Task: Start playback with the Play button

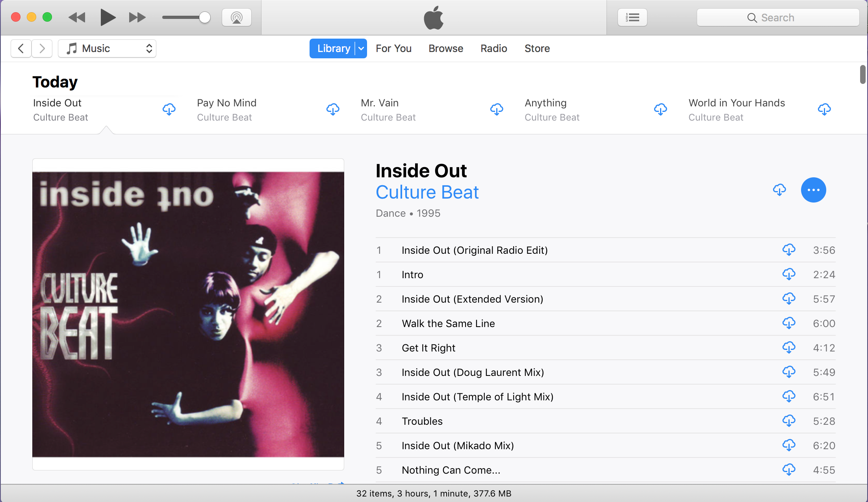Action: point(108,18)
